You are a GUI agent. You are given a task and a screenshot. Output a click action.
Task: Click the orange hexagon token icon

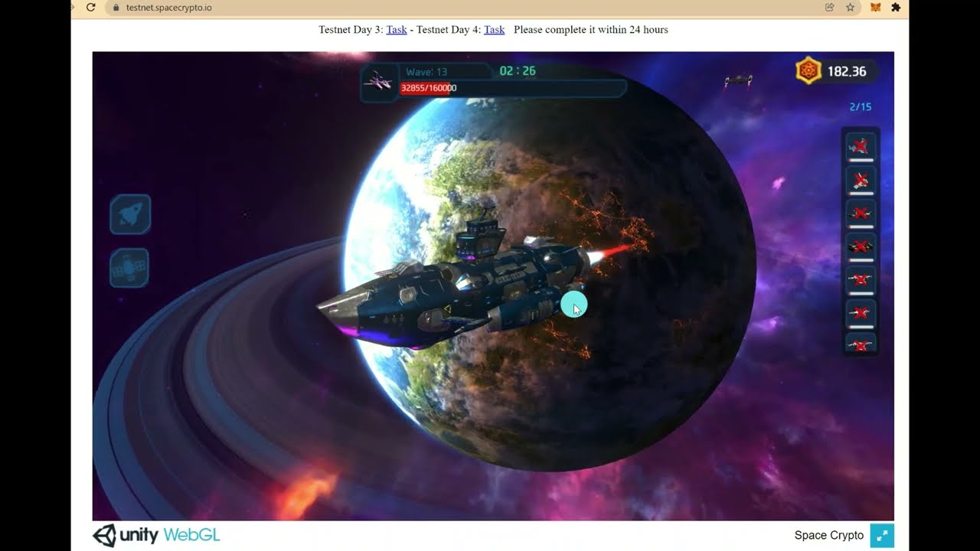pyautogui.click(x=808, y=71)
